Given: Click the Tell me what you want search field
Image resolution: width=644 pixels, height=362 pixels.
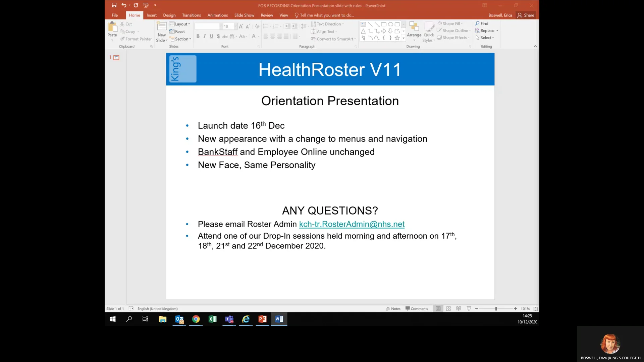Looking at the screenshot, I should [x=324, y=15].
